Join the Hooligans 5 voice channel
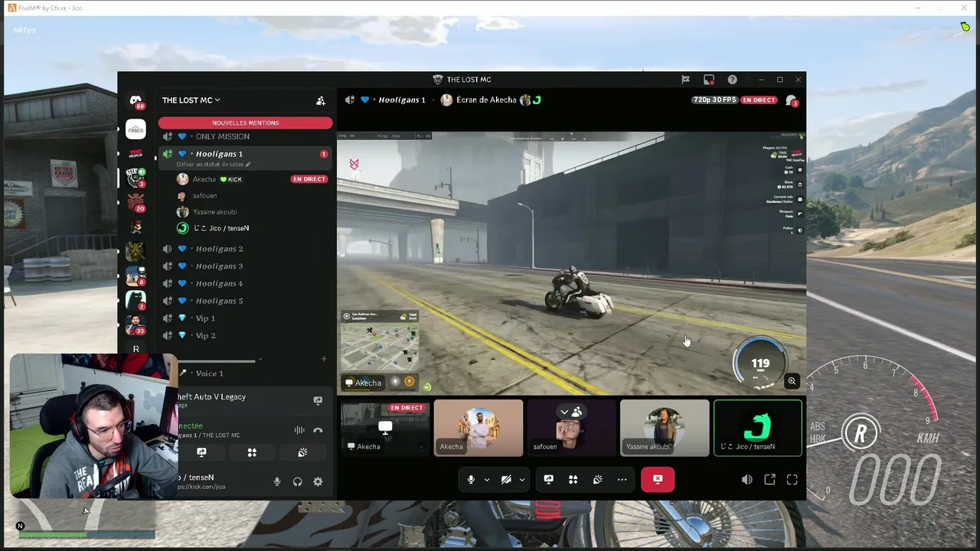Image resolution: width=980 pixels, height=551 pixels. coord(245,301)
